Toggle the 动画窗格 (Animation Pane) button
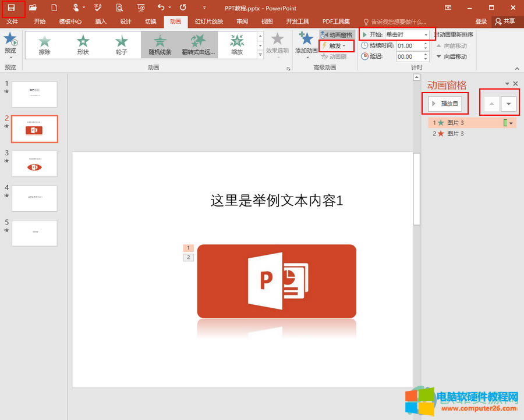 [337, 35]
